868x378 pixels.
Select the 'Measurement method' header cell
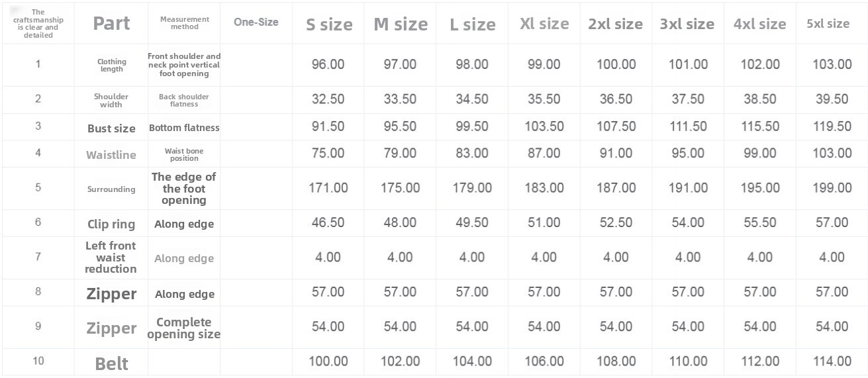(x=184, y=23)
